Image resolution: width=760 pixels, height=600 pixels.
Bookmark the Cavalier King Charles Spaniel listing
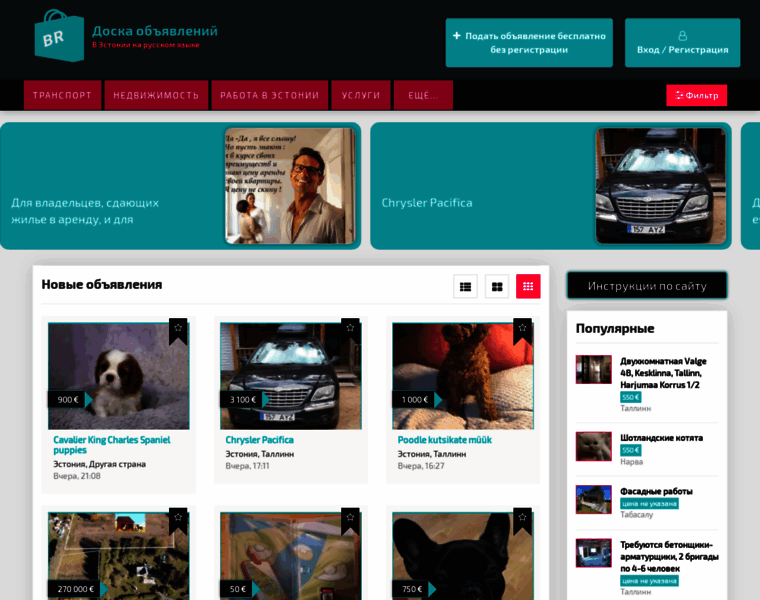click(178, 331)
